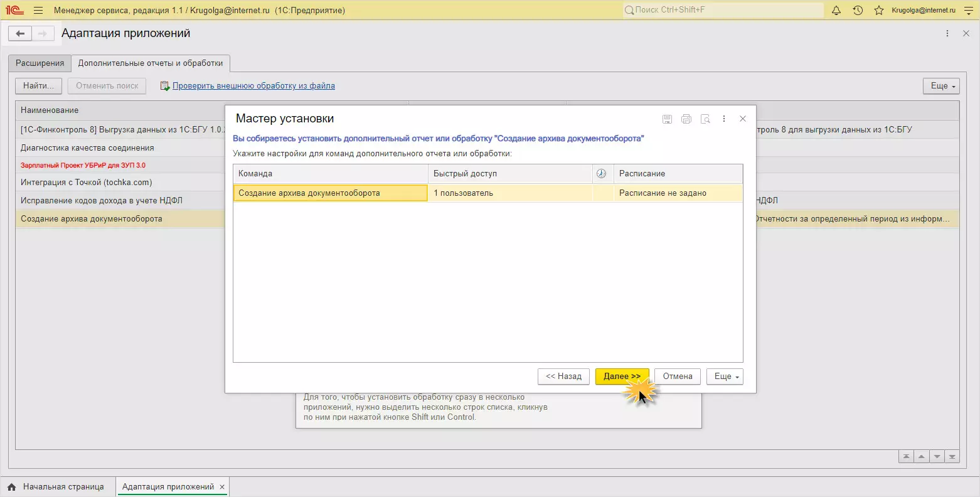The width and height of the screenshot is (980, 497).
Task: Open favorites star icon
Action: 879,10
